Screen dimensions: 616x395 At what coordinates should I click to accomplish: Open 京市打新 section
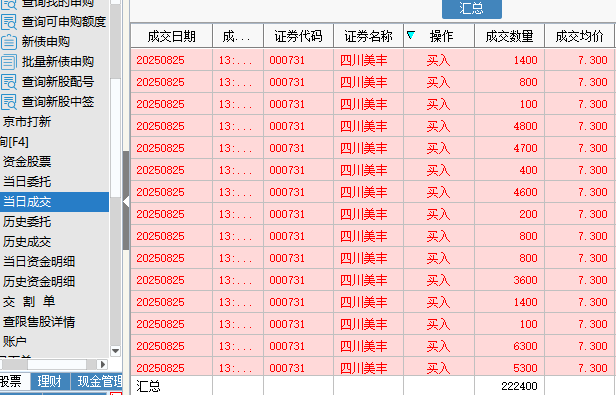[x=27, y=122]
